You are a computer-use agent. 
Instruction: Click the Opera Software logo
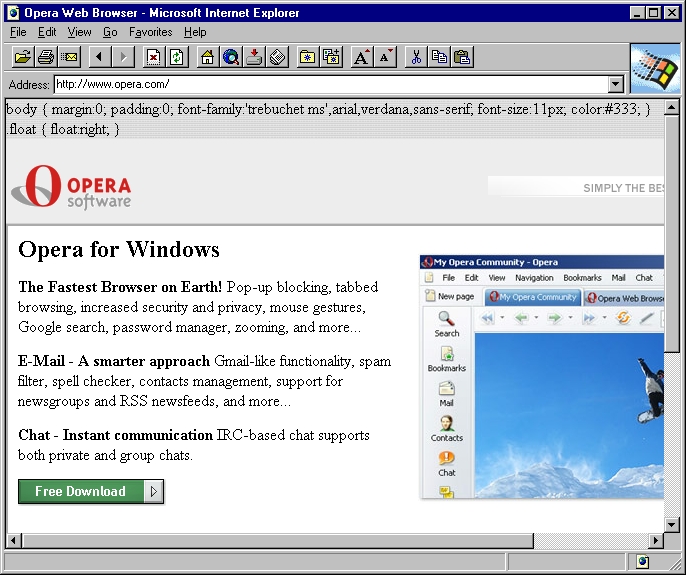(x=71, y=186)
